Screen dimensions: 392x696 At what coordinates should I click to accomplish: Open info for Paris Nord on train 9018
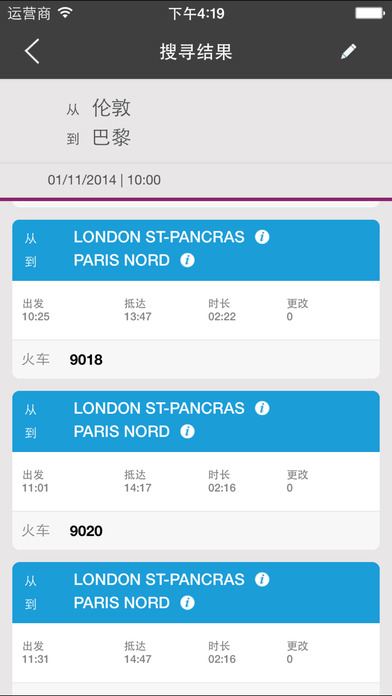[187, 260]
